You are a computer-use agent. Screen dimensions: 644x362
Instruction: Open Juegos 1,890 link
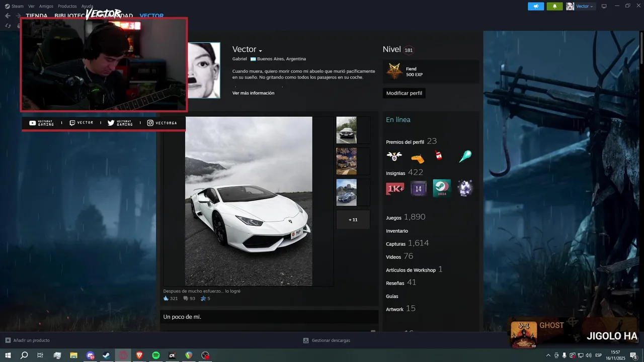[406, 217]
